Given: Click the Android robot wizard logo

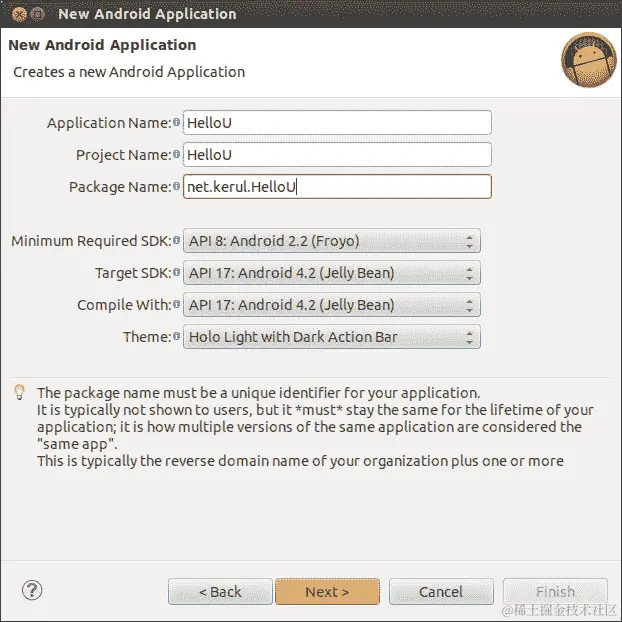Looking at the screenshot, I should pyautogui.click(x=589, y=60).
